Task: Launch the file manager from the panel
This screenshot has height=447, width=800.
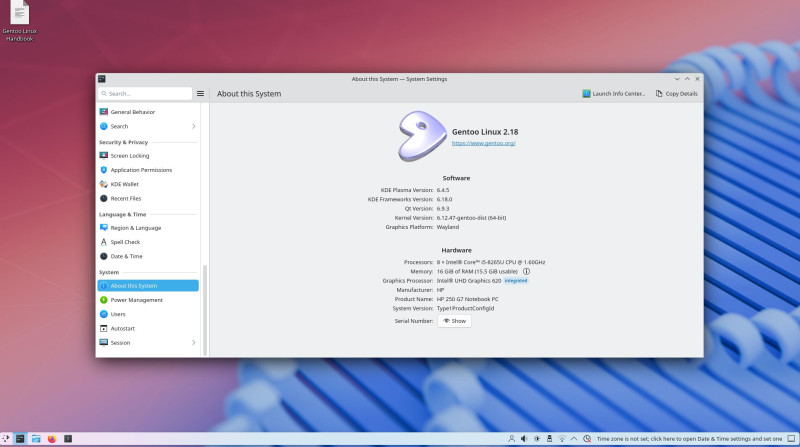Action: [36, 439]
